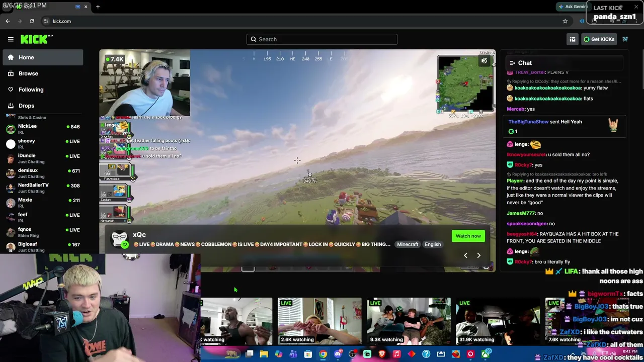The image size is (644, 362).
Task: Focus the Kick search field
Action: 322,39
